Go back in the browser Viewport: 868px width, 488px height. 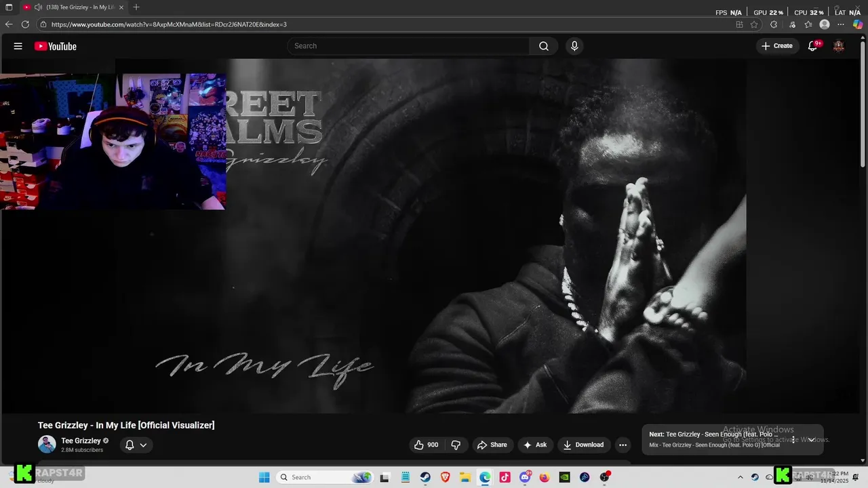point(9,24)
